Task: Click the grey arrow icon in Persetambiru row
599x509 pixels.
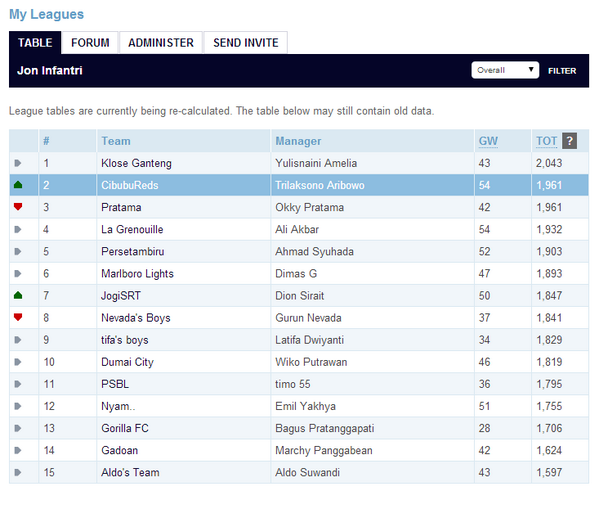Action: point(18,251)
